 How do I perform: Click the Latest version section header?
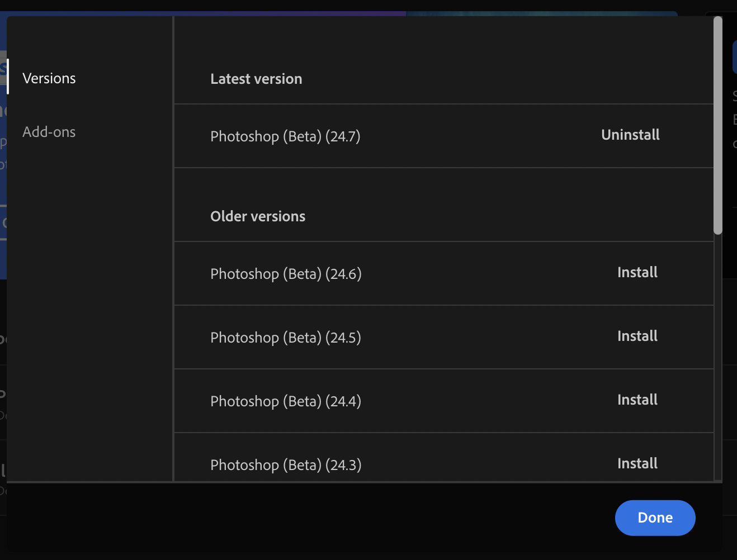pyautogui.click(x=256, y=79)
